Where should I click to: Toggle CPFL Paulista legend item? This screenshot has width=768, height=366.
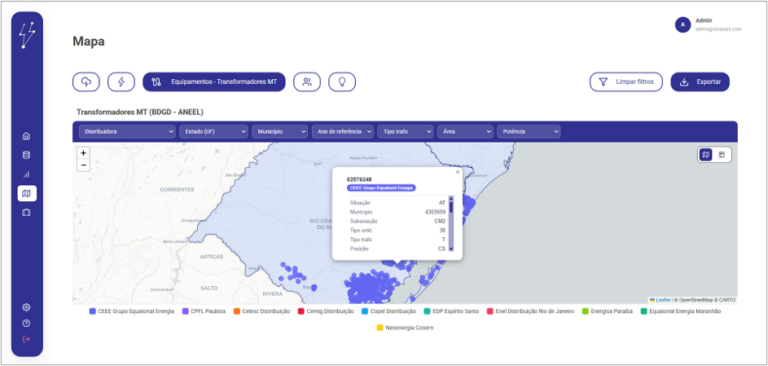coord(204,312)
